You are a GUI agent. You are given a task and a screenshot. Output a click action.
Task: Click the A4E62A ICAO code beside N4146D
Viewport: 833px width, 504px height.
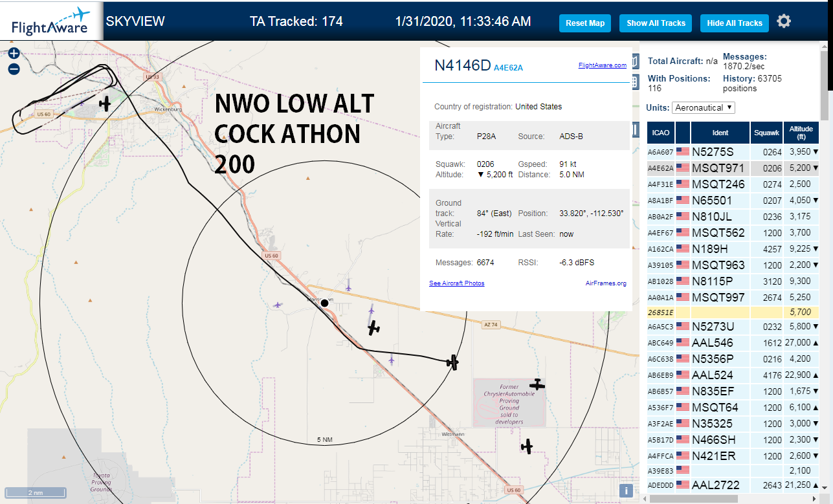pyautogui.click(x=508, y=67)
